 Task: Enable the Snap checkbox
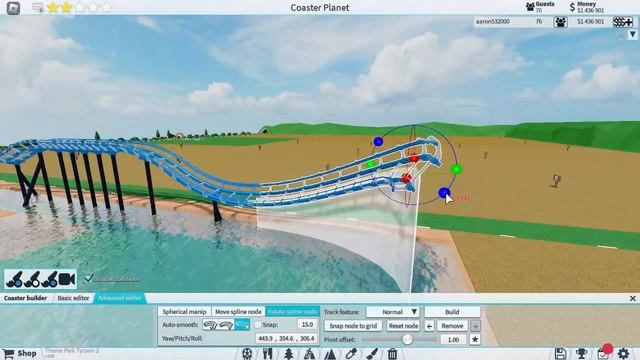click(258, 325)
